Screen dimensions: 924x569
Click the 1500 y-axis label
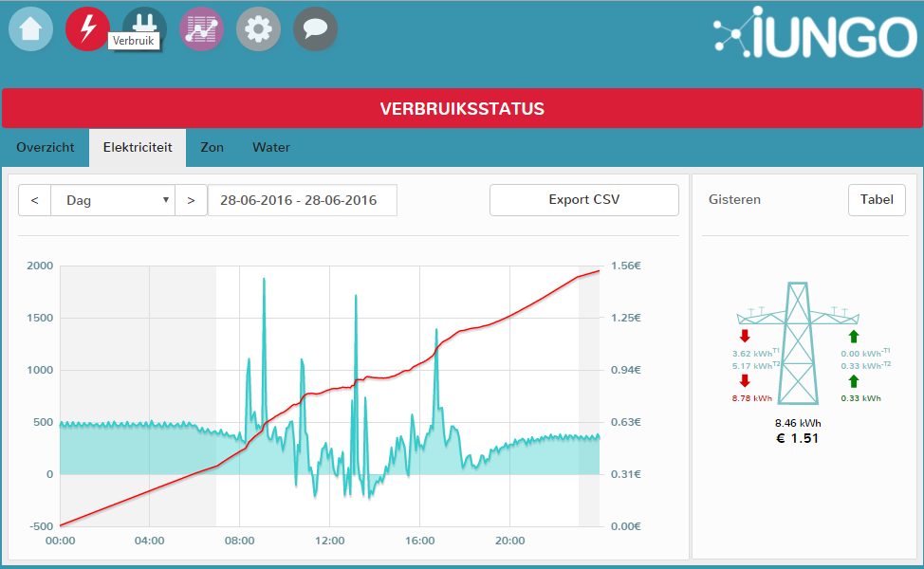[x=40, y=318]
